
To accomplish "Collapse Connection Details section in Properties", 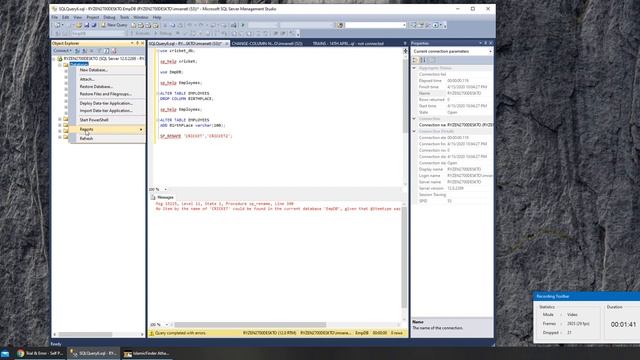I will coord(414,131).
